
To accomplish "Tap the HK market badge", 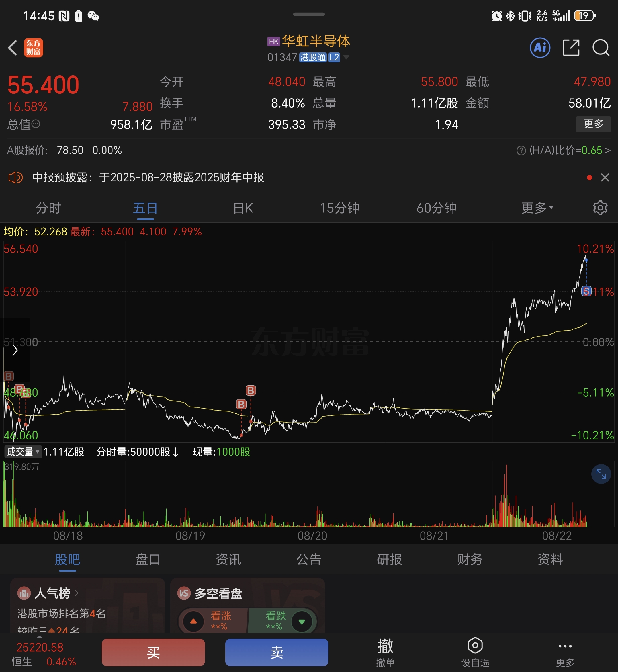I will pos(273,42).
